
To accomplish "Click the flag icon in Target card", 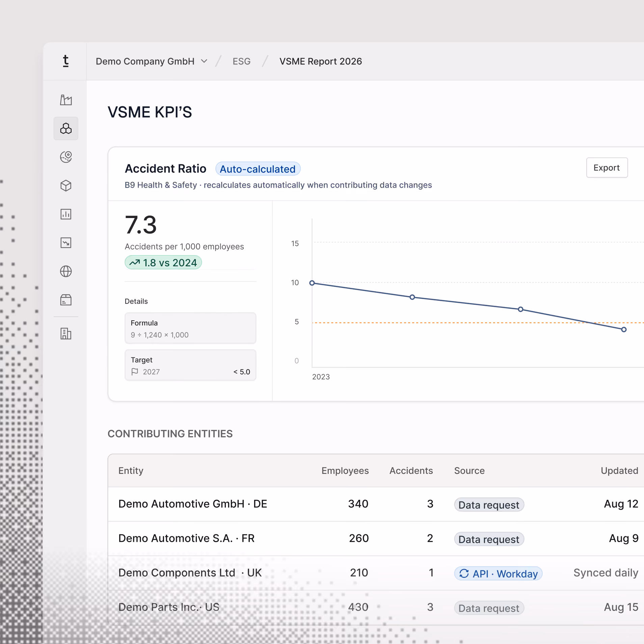I will pos(135,372).
